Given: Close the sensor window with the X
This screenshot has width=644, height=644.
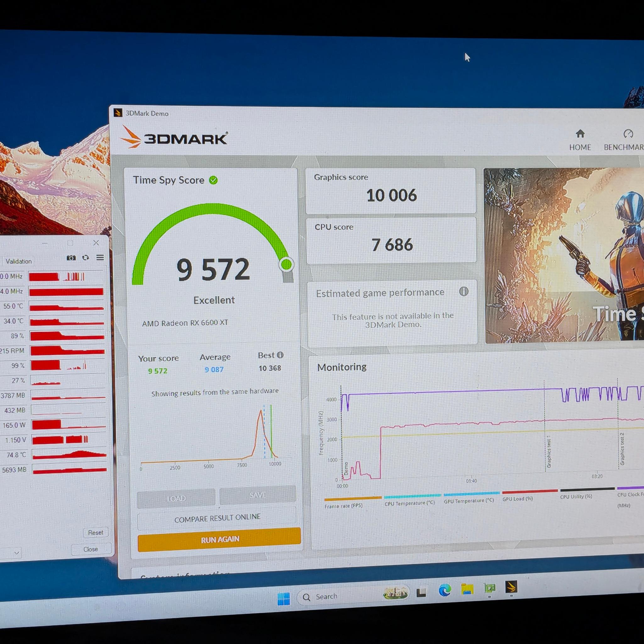Looking at the screenshot, I should point(96,243).
